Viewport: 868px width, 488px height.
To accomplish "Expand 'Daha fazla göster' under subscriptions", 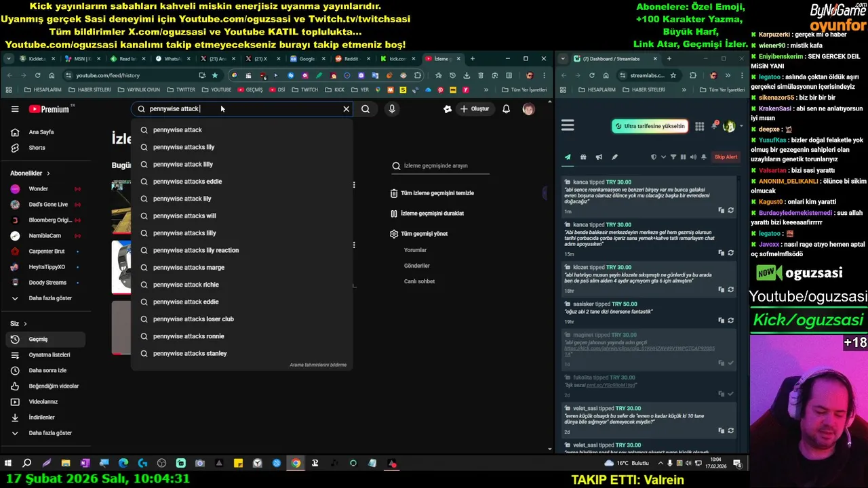I will point(44,298).
